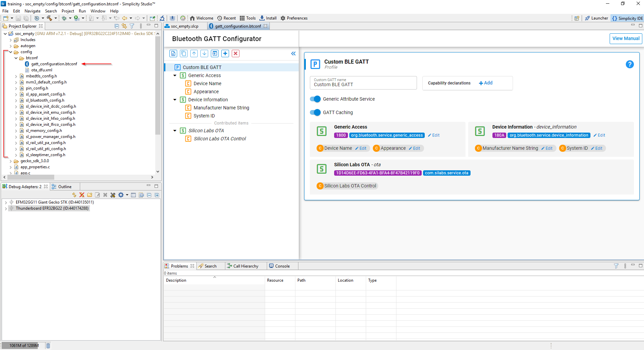Expand the autogen folder
Screen dimensions: 644x350
pyautogui.click(x=10, y=46)
